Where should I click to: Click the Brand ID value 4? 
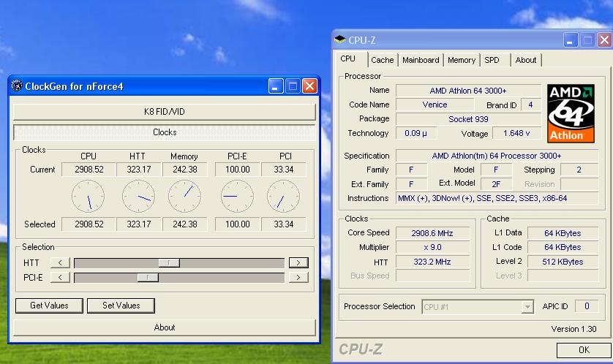pos(530,105)
